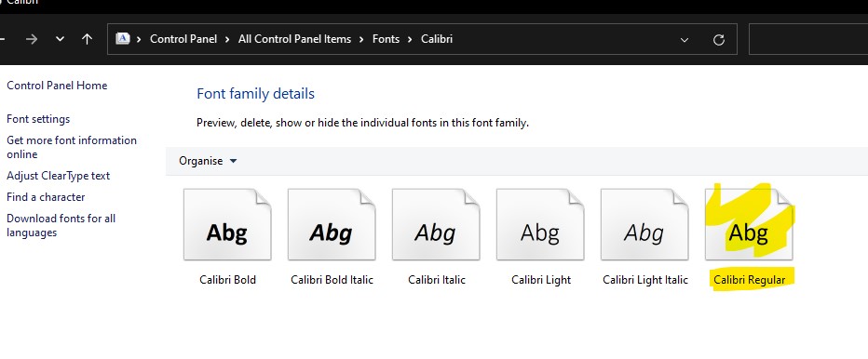The height and width of the screenshot is (359, 868).
Task: Open Find a character
Action: coord(46,197)
